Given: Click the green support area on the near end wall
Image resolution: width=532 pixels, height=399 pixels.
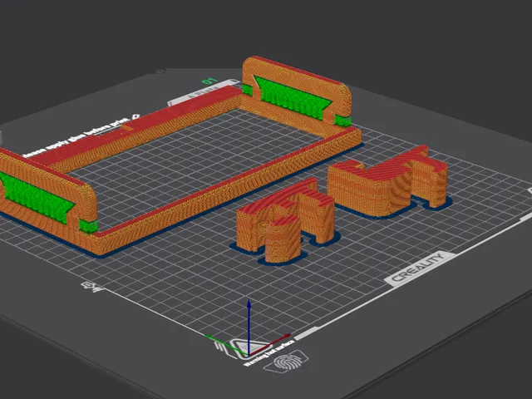Looking at the screenshot, I should point(37,197).
